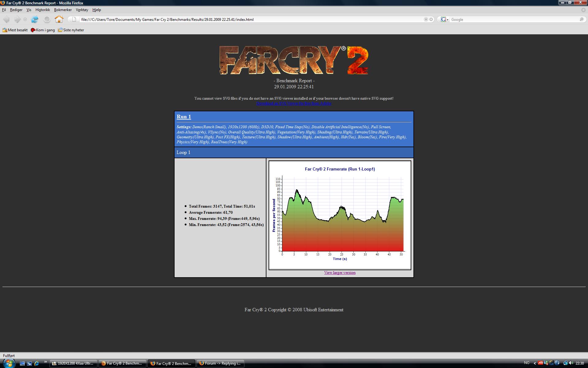Click the Run 1 heading link
The height and width of the screenshot is (368, 588).
click(184, 117)
